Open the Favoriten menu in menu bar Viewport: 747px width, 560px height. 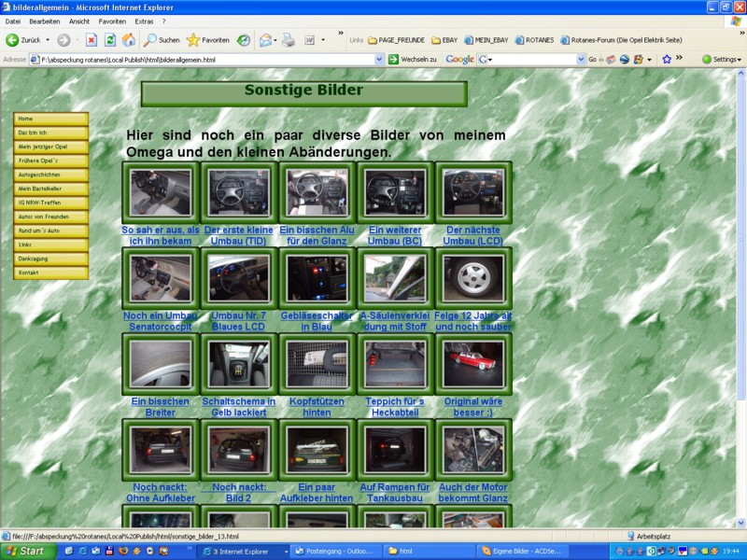click(x=112, y=21)
